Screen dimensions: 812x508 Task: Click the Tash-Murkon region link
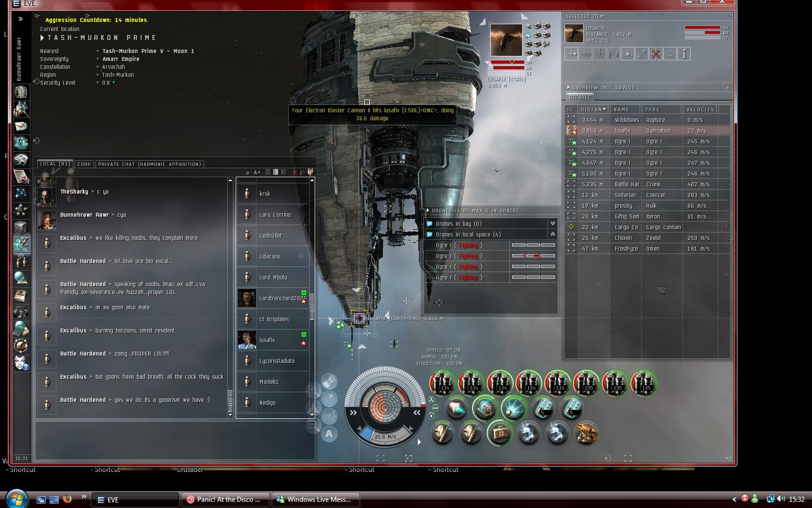tap(118, 75)
